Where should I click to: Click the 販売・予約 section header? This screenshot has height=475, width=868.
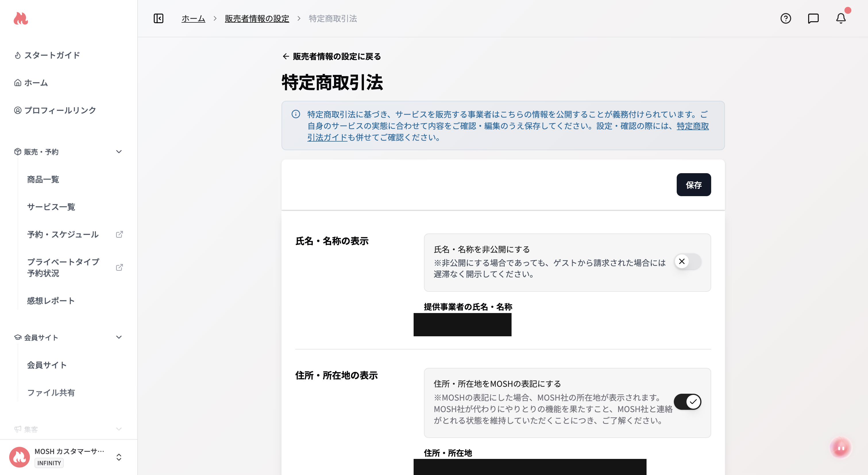[x=41, y=152]
